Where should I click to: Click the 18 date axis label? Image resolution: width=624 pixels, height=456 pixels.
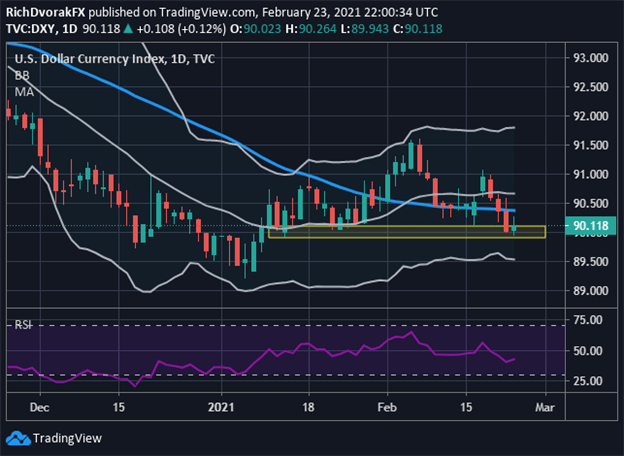(x=308, y=407)
